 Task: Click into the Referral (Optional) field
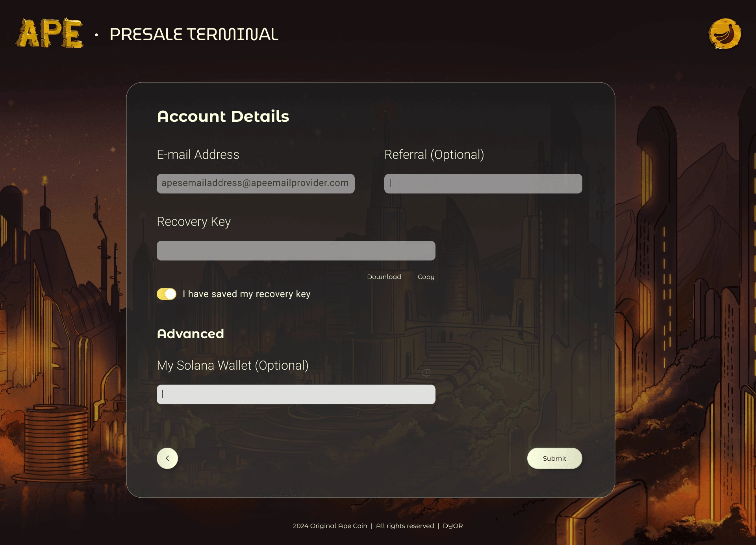point(483,184)
